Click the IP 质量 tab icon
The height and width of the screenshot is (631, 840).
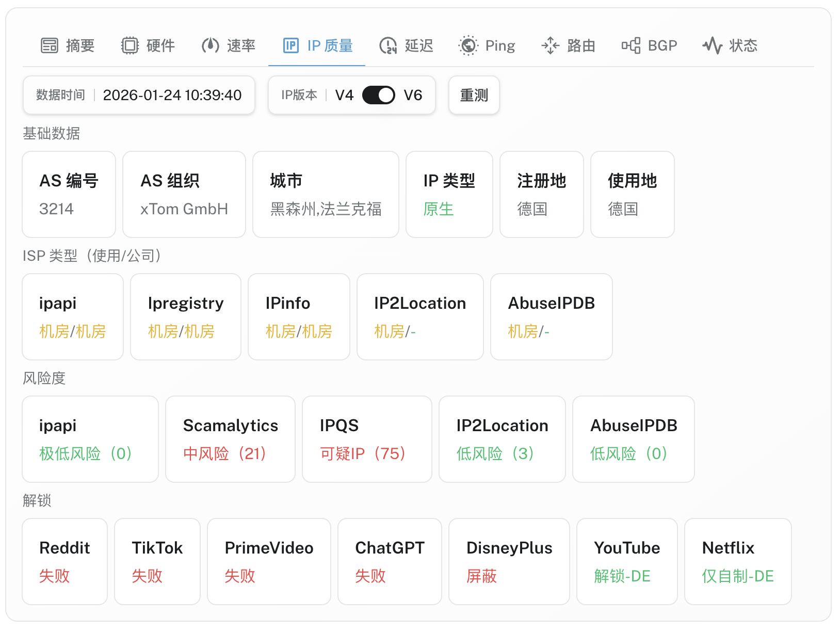click(x=291, y=45)
